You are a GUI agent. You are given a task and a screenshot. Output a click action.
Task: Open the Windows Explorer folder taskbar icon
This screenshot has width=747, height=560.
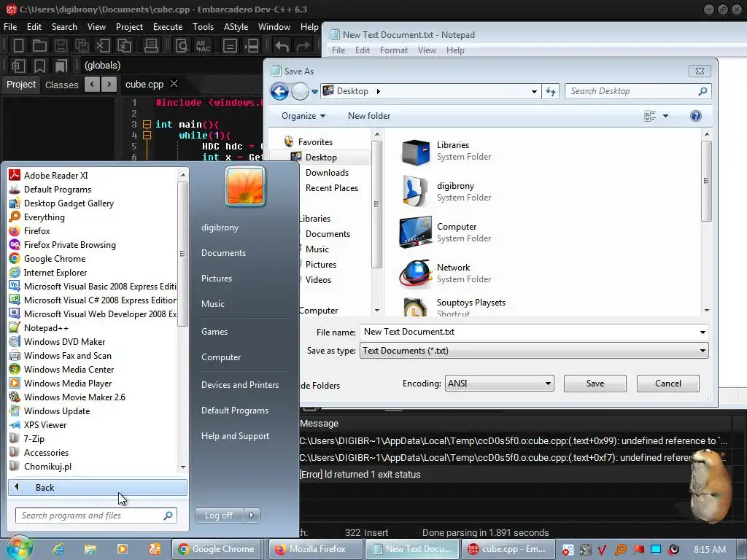point(90,549)
